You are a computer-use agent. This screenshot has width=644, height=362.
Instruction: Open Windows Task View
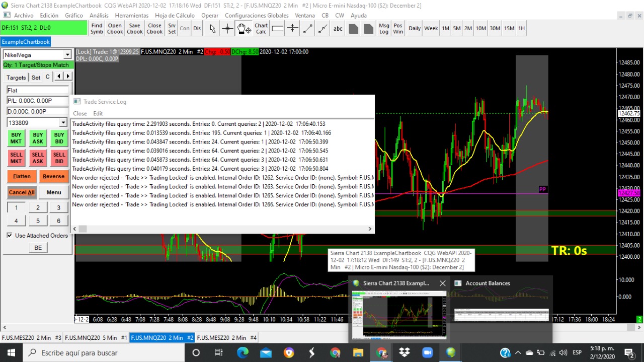point(218,352)
